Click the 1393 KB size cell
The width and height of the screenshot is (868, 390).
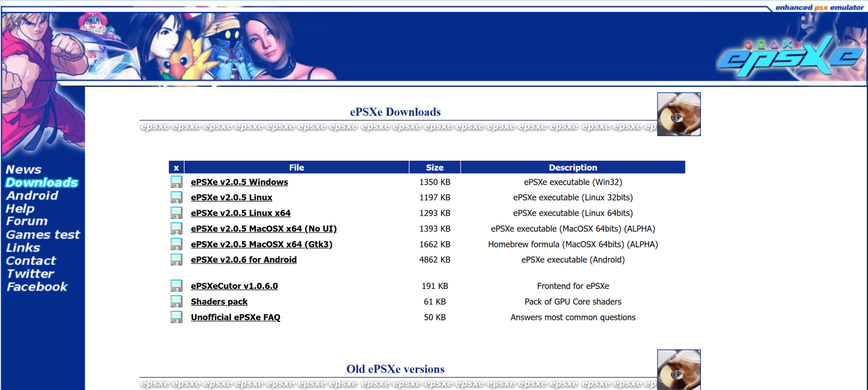click(435, 229)
